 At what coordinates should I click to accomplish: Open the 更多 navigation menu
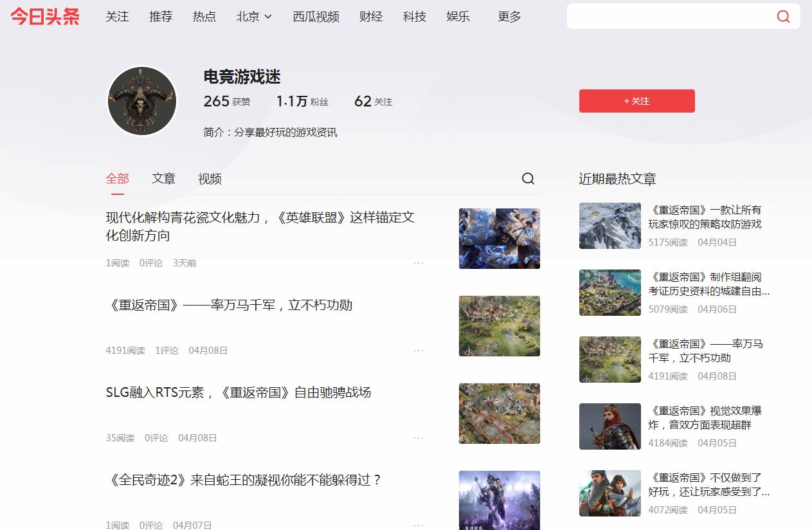tap(509, 17)
